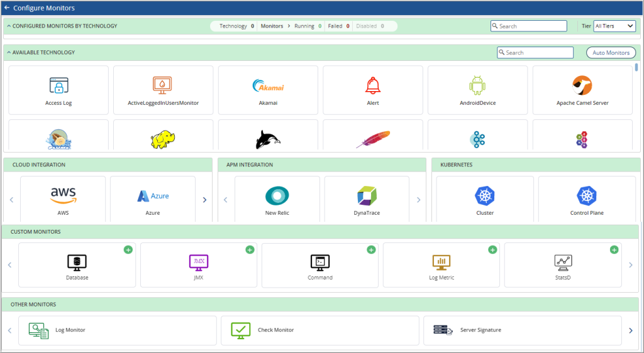The image size is (644, 353).
Task: Select the Log Metric monitor icon
Action: [441, 263]
